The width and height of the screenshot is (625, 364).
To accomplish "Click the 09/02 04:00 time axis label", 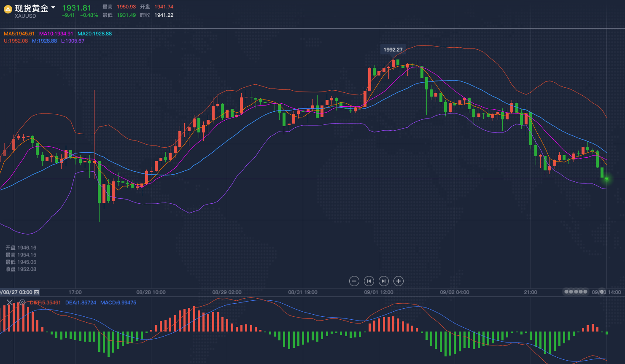I will (x=455, y=292).
